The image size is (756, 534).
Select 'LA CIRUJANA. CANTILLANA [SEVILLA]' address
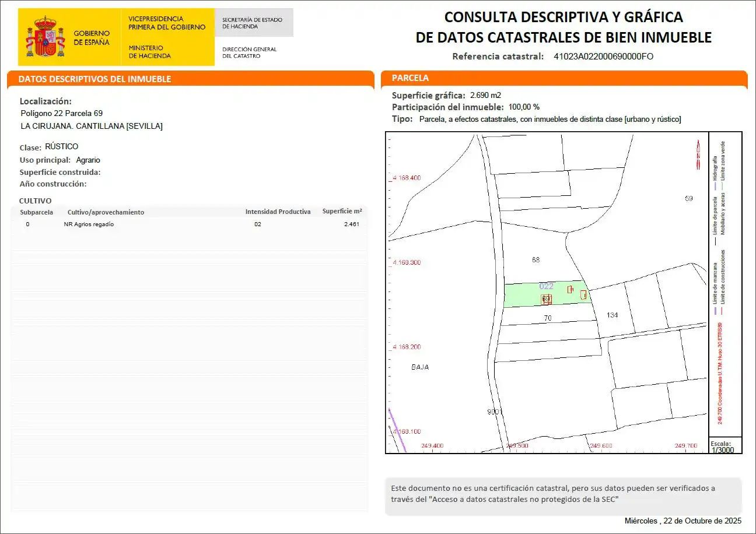click(x=92, y=126)
